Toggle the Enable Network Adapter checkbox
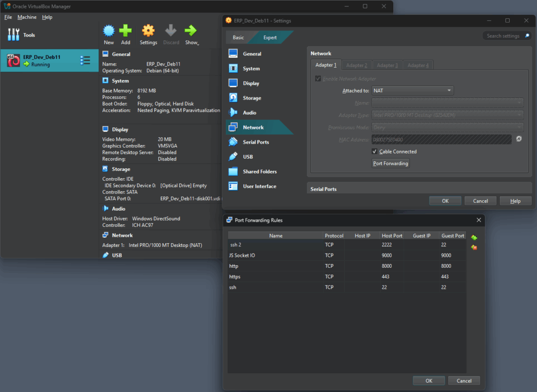537x392 pixels. 318,79
